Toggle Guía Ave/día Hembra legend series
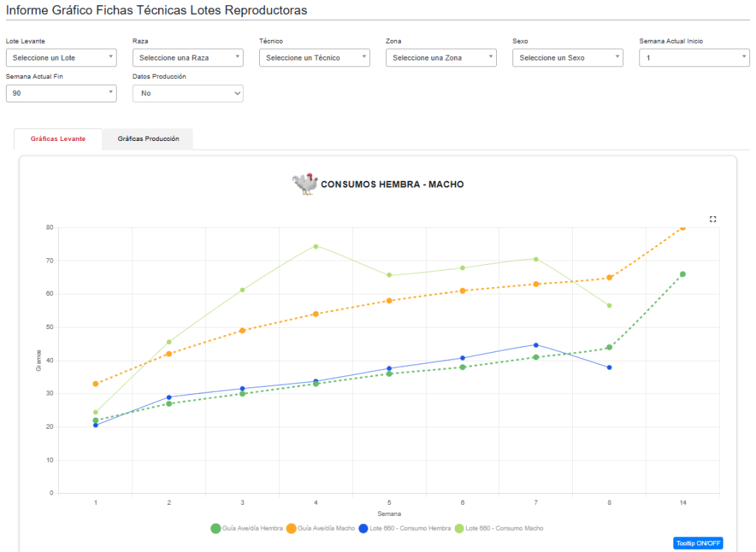The width and height of the screenshot is (756, 552). (x=247, y=528)
